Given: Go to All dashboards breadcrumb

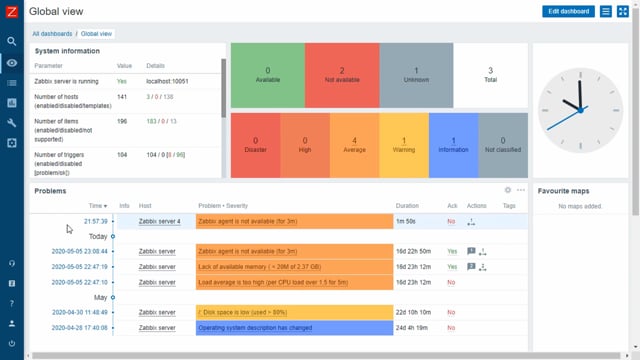Looking at the screenshot, I should coord(52,34).
